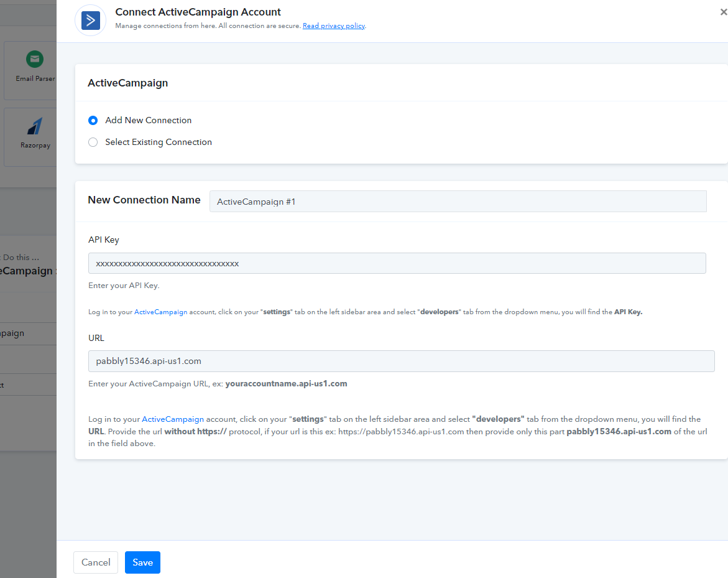Click the bold 'pabbly15346.api-us1.com' example text
This screenshot has height=578, width=728.
619,431
